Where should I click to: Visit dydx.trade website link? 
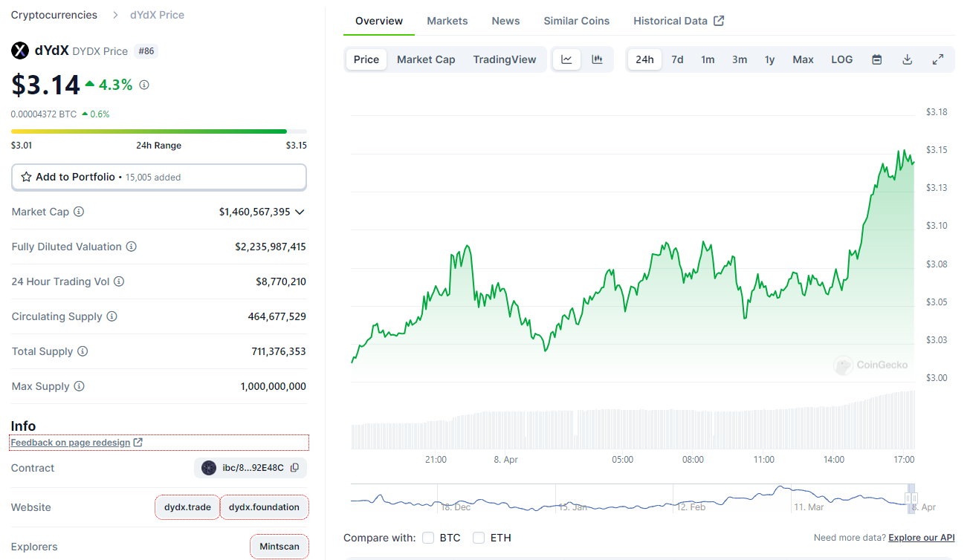tap(188, 507)
